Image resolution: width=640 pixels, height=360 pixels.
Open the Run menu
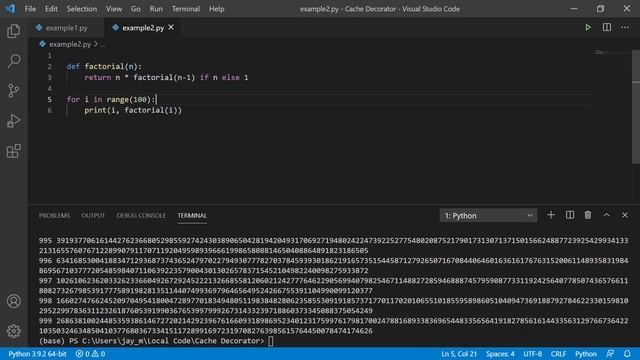tap(156, 9)
